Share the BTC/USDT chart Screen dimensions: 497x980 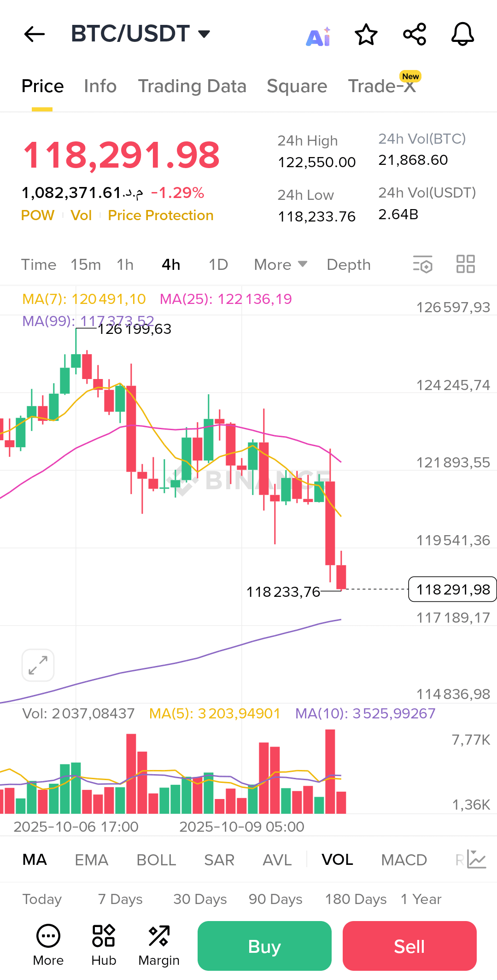(x=414, y=34)
